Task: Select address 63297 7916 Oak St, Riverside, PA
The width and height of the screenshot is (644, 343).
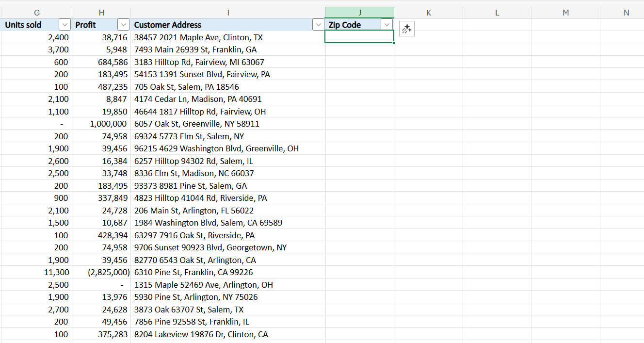Action: tap(228, 235)
